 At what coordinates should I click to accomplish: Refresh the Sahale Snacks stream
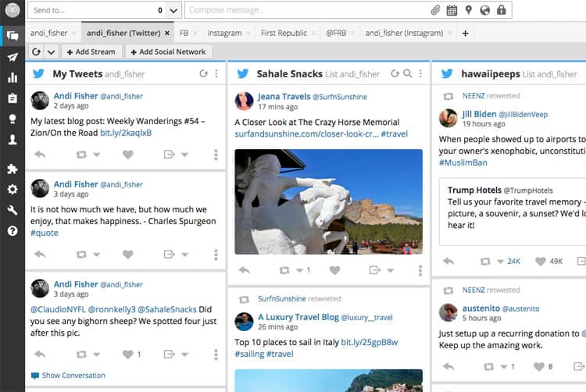tap(395, 73)
